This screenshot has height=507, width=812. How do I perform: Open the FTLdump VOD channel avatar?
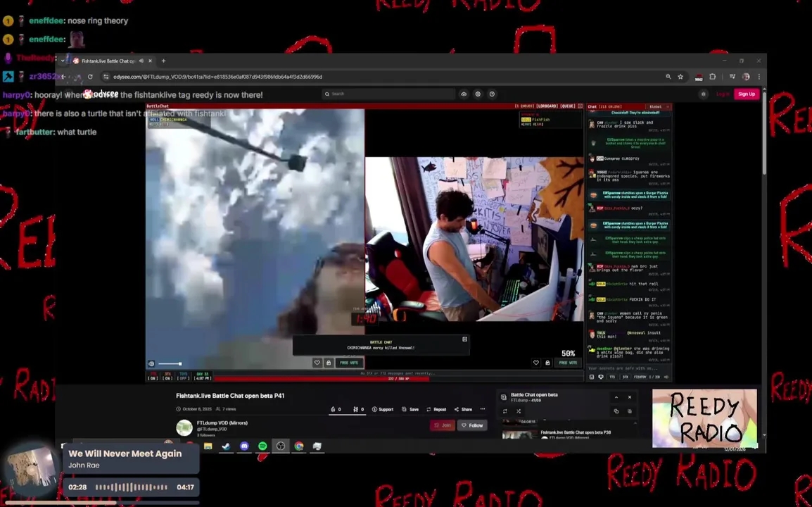click(x=184, y=427)
